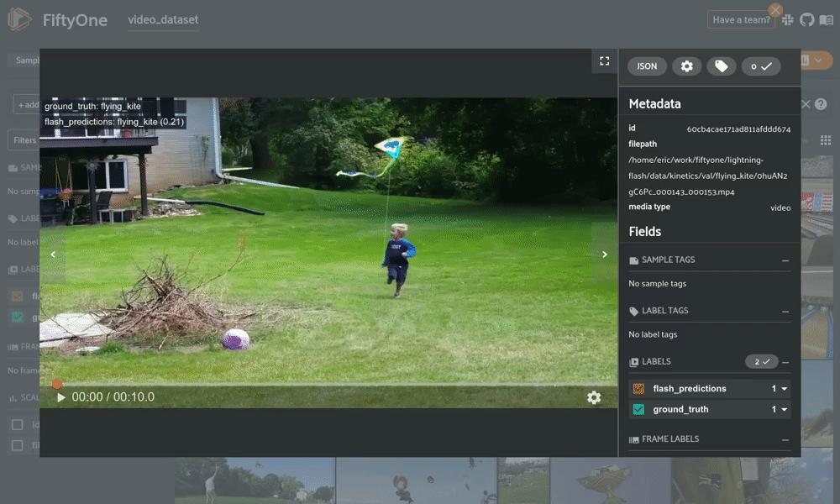Image resolution: width=840 pixels, height=504 pixels.
Task: Go to next sample arrow
Action: [604, 255]
